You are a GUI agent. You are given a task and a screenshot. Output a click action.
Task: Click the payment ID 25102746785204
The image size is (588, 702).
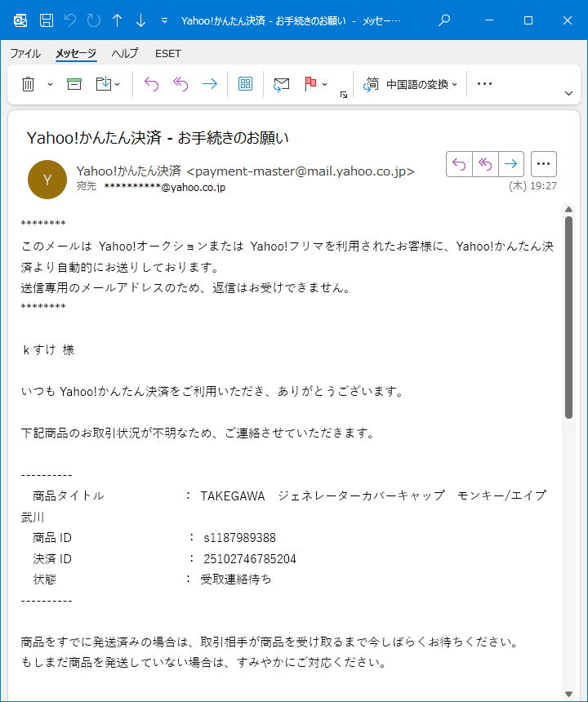pyautogui.click(x=250, y=558)
